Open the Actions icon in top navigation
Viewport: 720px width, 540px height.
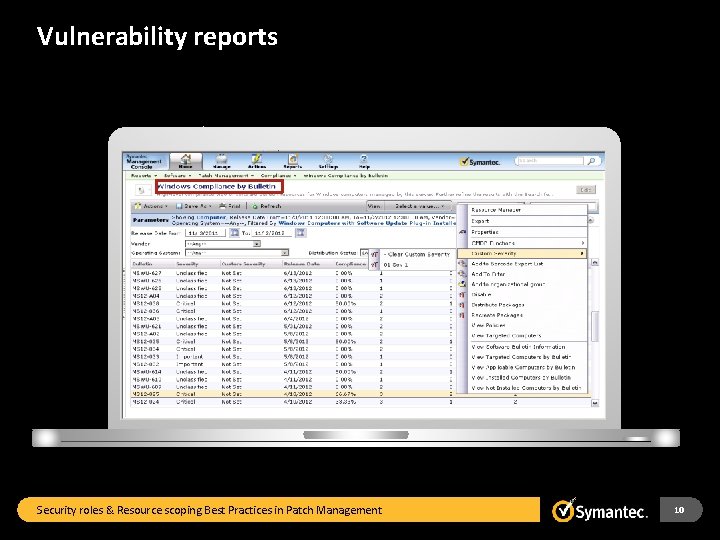click(257, 161)
